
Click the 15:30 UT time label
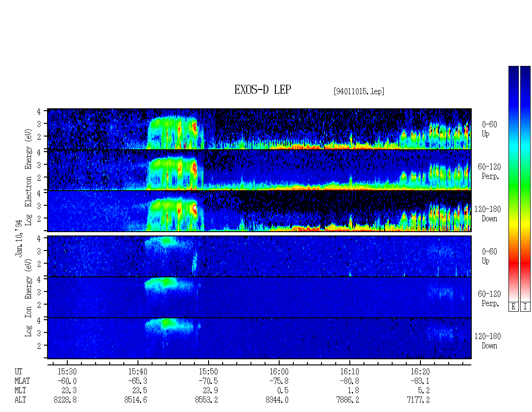(x=67, y=372)
